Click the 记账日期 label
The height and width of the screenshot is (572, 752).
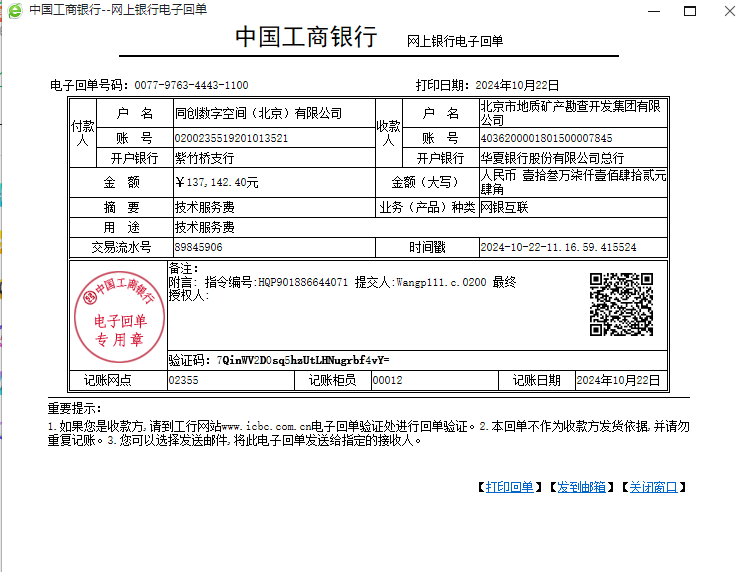tap(537, 380)
